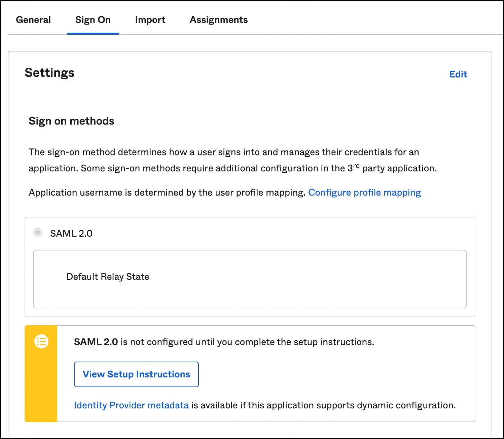Click the sign-on method description paragraph
Image resolution: width=504 pixels, height=439 pixels.
click(224, 153)
